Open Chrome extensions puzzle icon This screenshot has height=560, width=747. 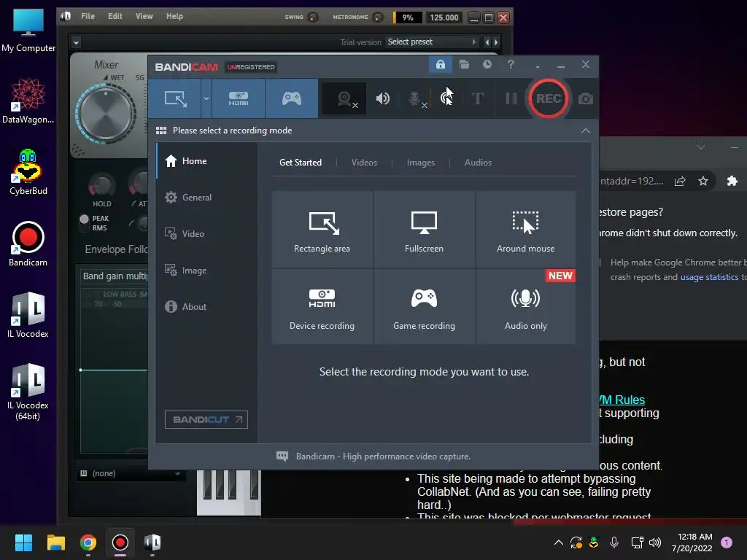pos(732,181)
